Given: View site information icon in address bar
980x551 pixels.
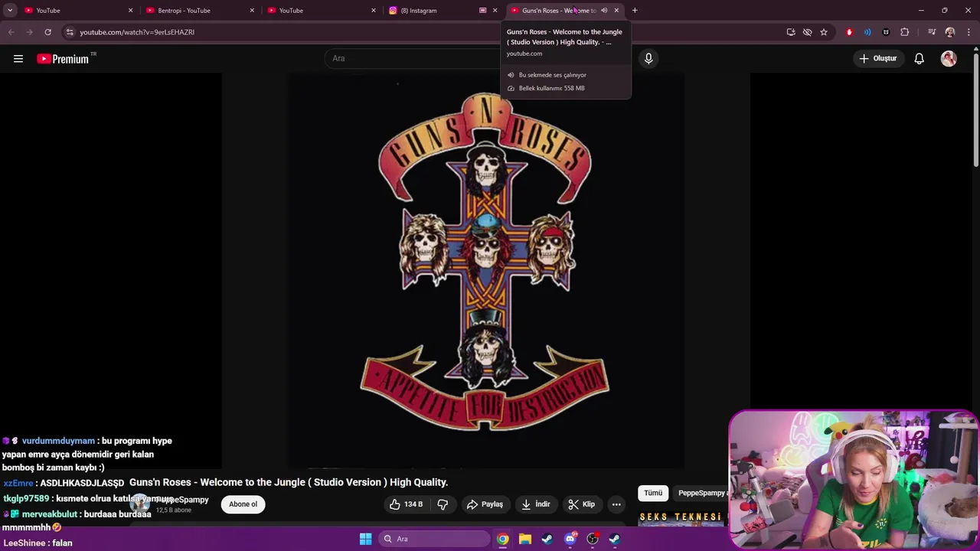Looking at the screenshot, I should tap(70, 32).
